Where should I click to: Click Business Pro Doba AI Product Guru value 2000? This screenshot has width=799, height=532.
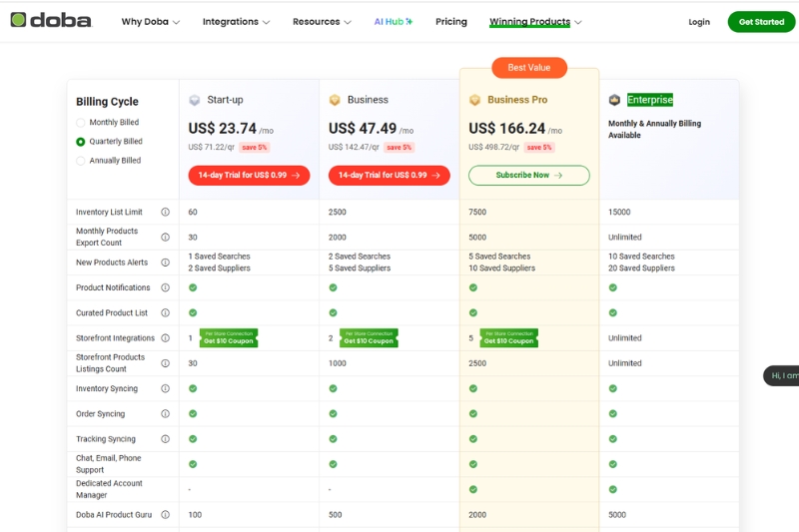(477, 515)
